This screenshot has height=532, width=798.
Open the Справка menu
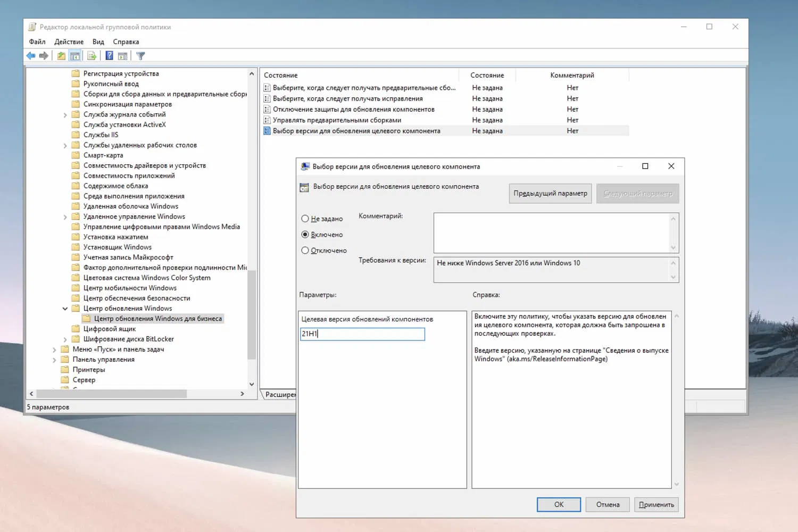pos(126,41)
